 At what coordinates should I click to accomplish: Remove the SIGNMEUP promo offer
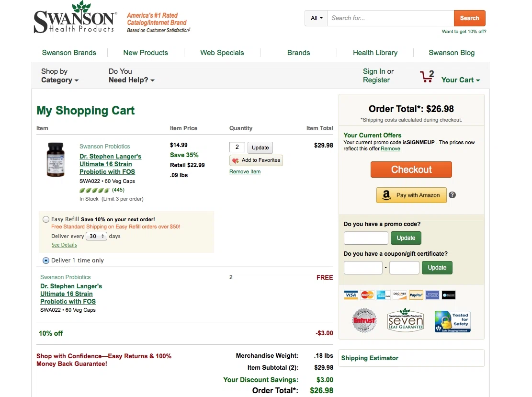pos(391,148)
